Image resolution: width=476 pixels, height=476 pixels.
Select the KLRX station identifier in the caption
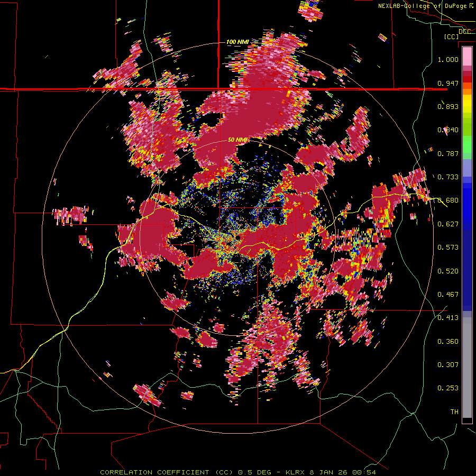(296, 472)
